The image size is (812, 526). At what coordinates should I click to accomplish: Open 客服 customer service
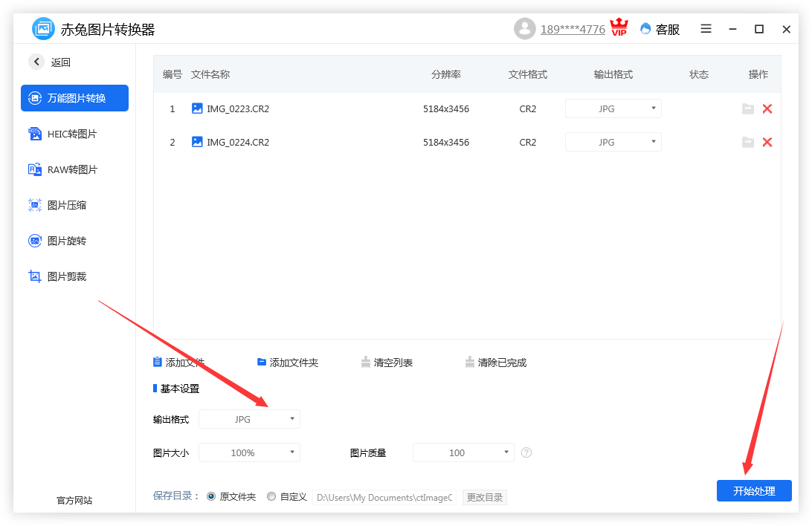pos(660,30)
